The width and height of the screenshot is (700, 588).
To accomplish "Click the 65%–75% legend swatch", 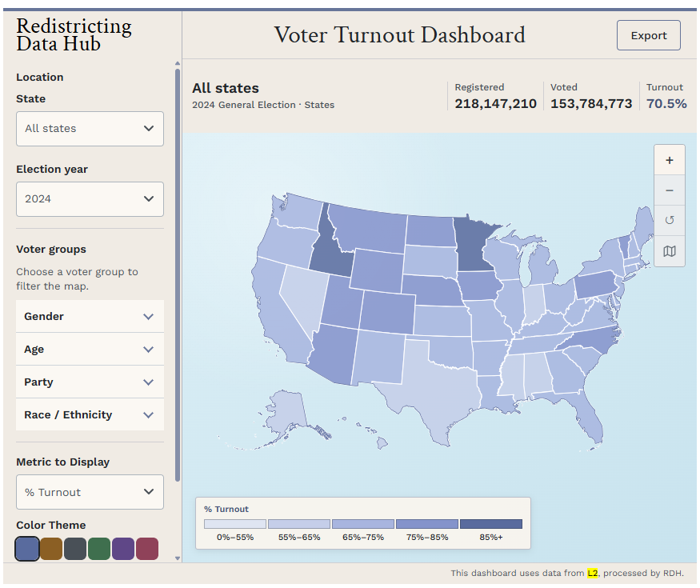I will click(x=363, y=524).
